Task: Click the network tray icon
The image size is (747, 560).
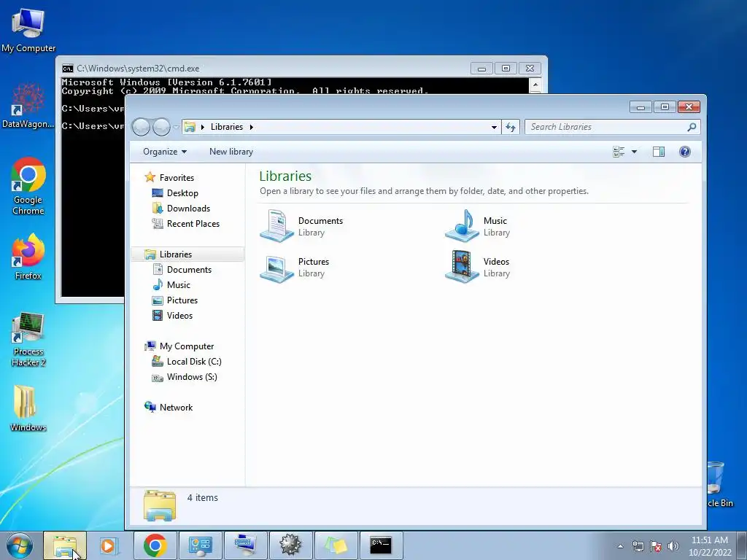Action: pyautogui.click(x=638, y=546)
